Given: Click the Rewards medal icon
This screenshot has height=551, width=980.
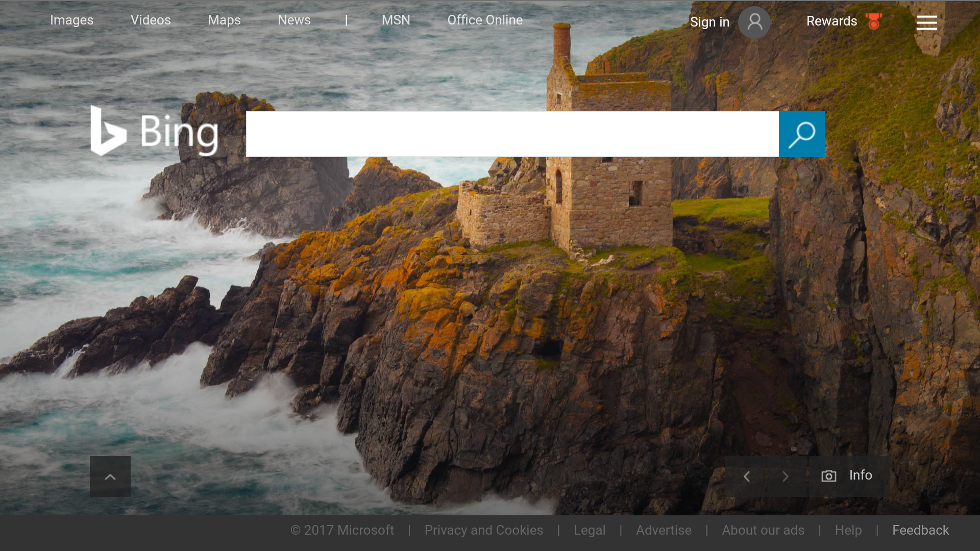Looking at the screenshot, I should click(874, 21).
